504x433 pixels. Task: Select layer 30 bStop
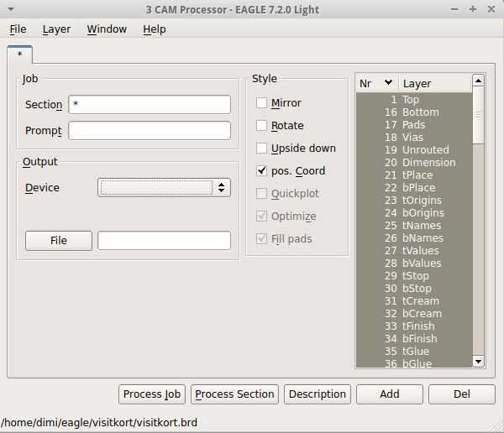pyautogui.click(x=414, y=288)
